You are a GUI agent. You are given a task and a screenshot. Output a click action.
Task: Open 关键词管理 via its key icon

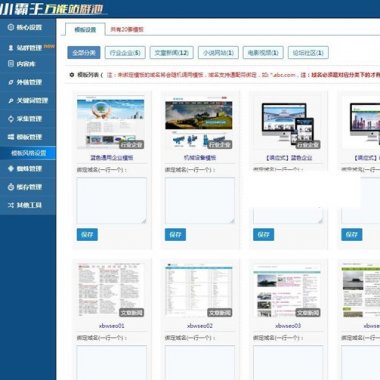[11, 100]
